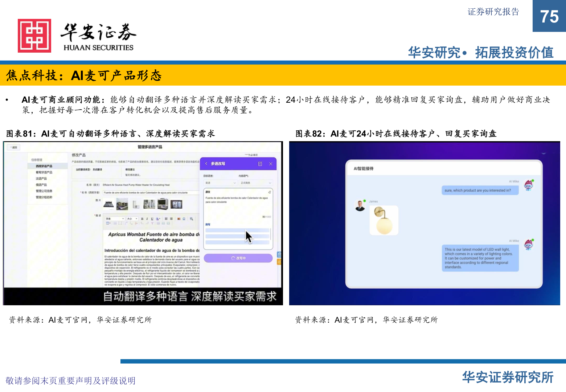
Task: Select the fifth product image thumbnail
Action: pyautogui.click(x=163, y=204)
